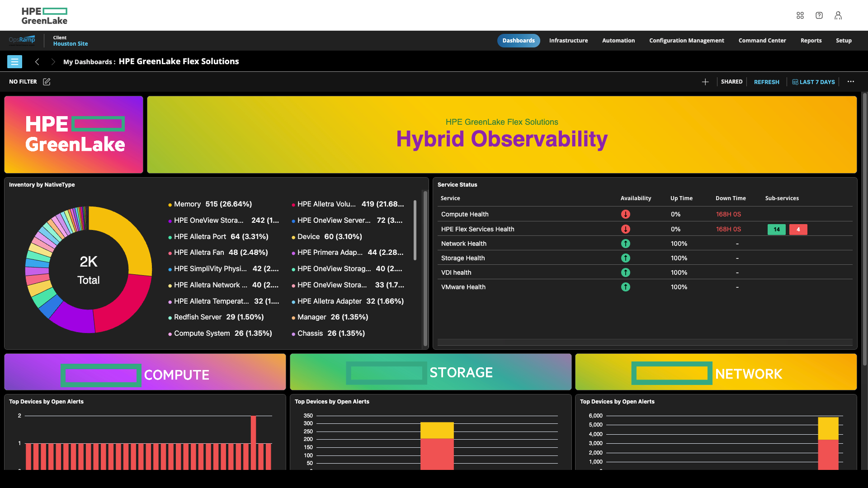Open the more options ellipsis menu
This screenshot has height=488, width=868.
tap(850, 82)
